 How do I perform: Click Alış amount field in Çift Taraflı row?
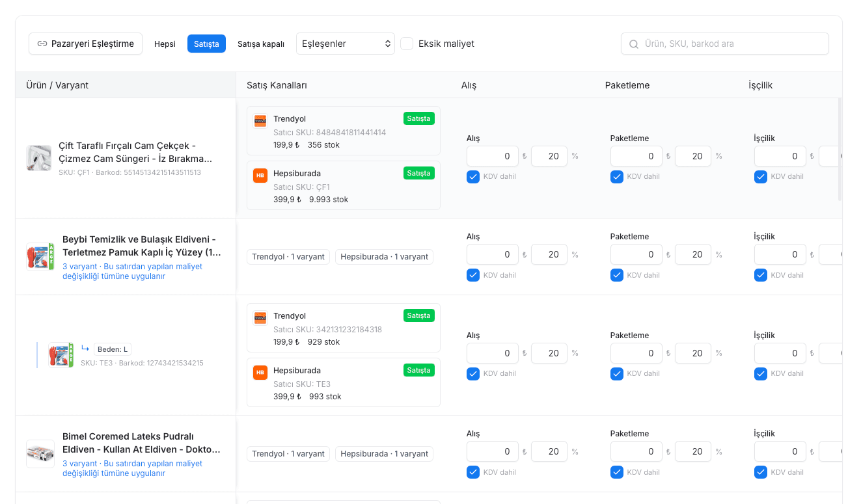coord(493,156)
